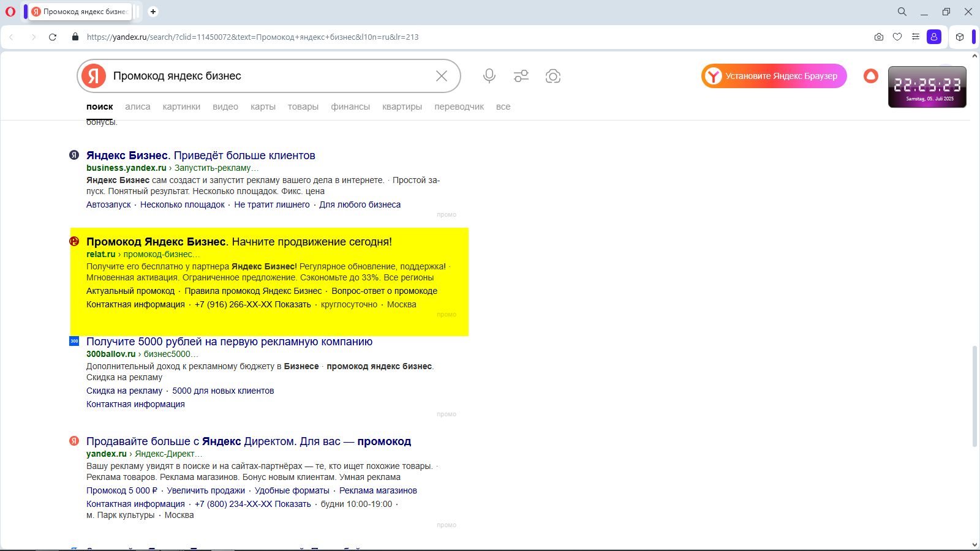
Task: Switch to the картинки search tab
Action: click(181, 107)
